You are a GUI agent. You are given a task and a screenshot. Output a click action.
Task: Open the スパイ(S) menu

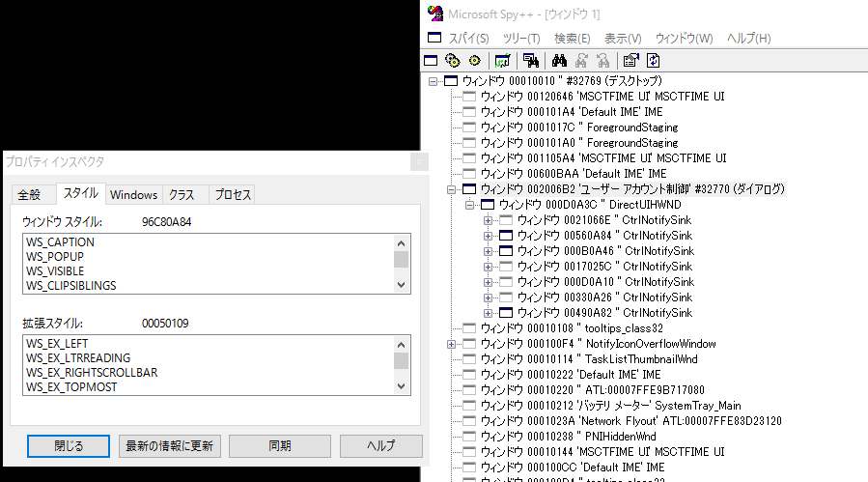(468, 39)
